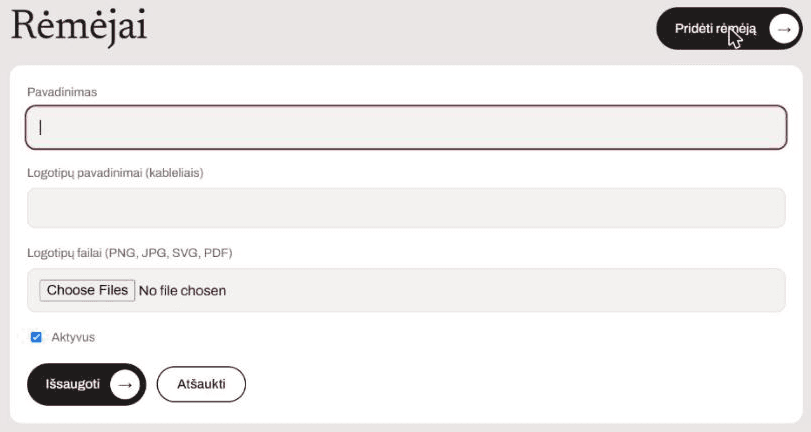811x432 pixels.
Task: Click the Pridėti rėmėją button label
Action: [x=715, y=29]
